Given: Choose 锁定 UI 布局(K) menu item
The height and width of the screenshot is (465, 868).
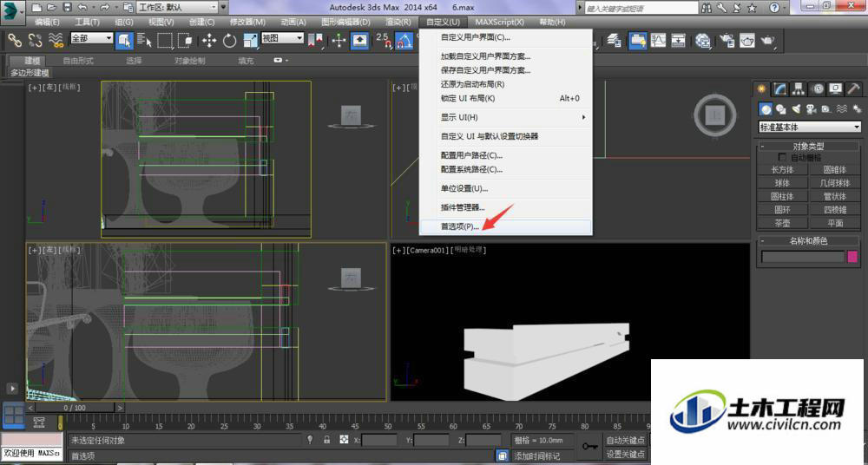Looking at the screenshot, I should coord(506,99).
